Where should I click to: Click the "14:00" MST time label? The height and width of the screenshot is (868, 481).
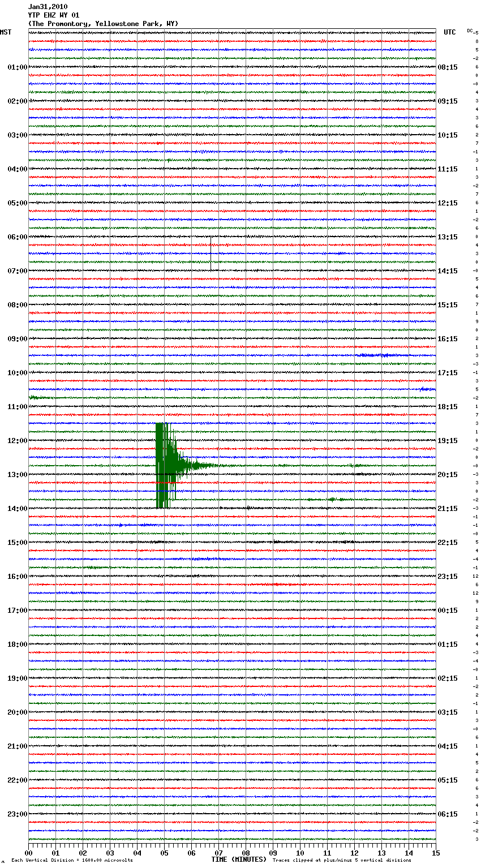tap(18, 509)
